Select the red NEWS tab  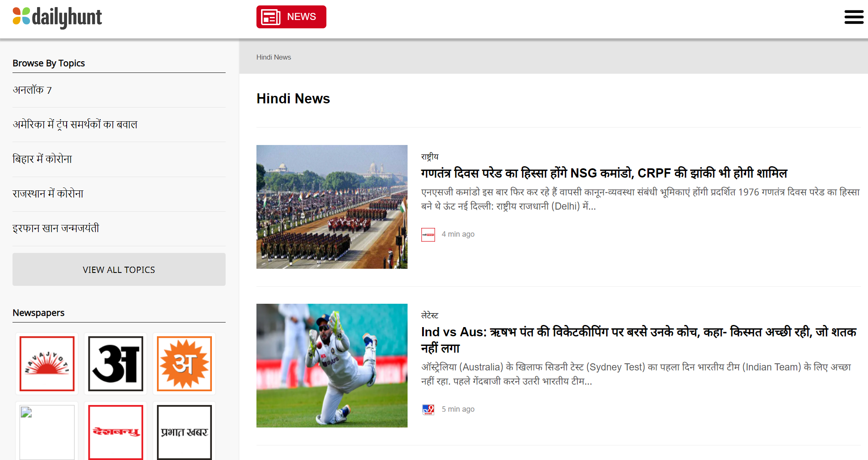[x=291, y=17]
